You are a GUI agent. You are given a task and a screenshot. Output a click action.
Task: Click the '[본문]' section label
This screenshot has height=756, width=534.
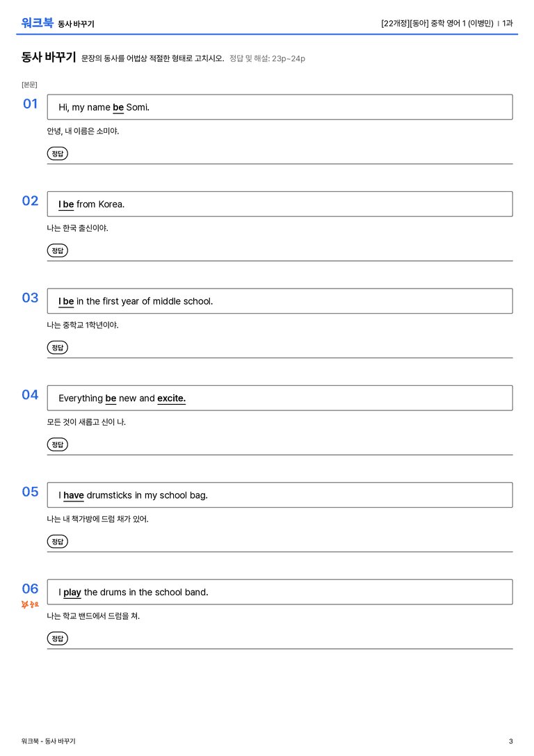(x=29, y=84)
